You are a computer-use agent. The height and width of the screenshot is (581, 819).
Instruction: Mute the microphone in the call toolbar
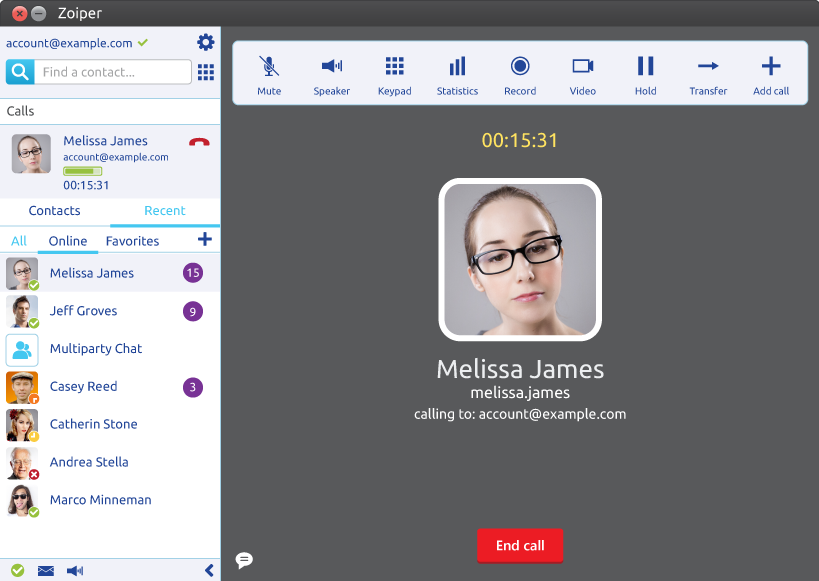click(x=269, y=74)
